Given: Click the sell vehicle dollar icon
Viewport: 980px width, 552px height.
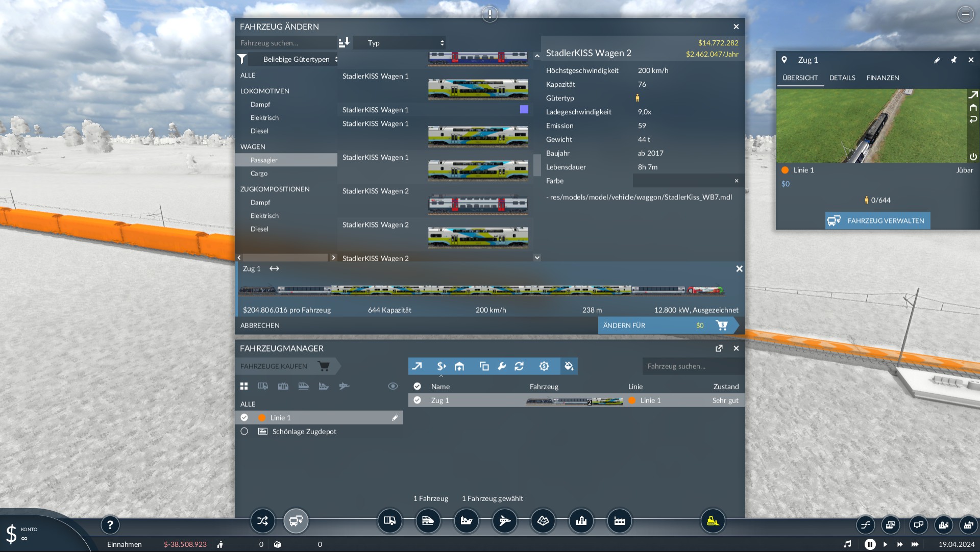Looking at the screenshot, I should pyautogui.click(x=442, y=366).
